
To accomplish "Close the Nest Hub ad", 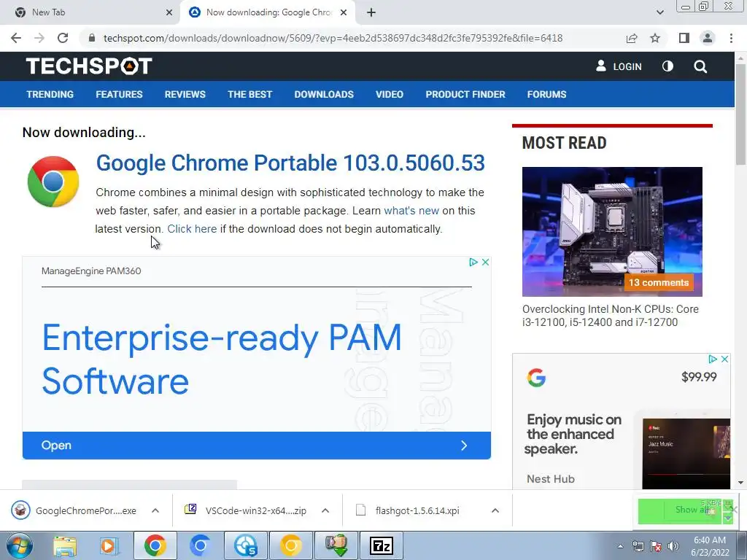I will click(x=724, y=359).
